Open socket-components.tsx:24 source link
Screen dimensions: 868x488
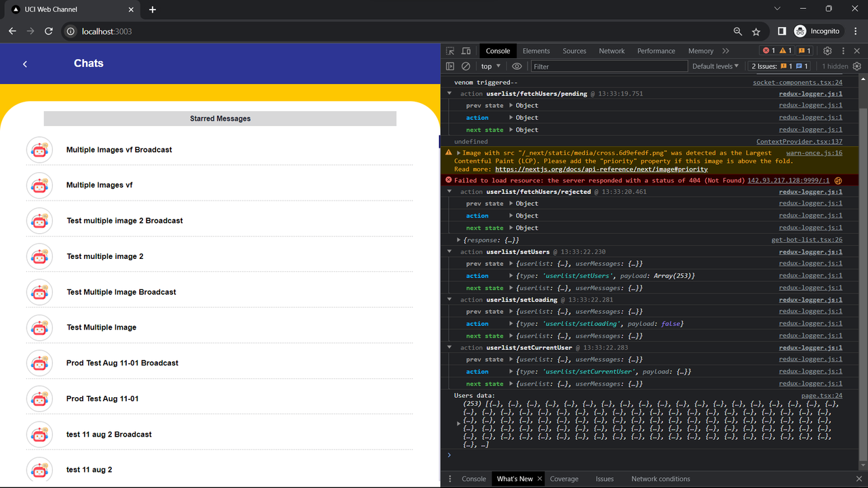[797, 82]
